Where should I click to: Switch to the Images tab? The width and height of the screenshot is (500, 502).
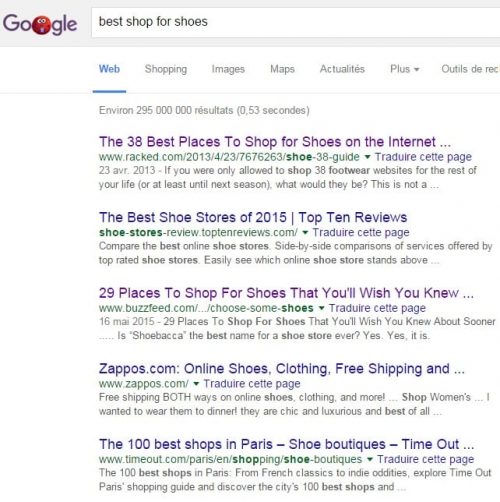228,69
